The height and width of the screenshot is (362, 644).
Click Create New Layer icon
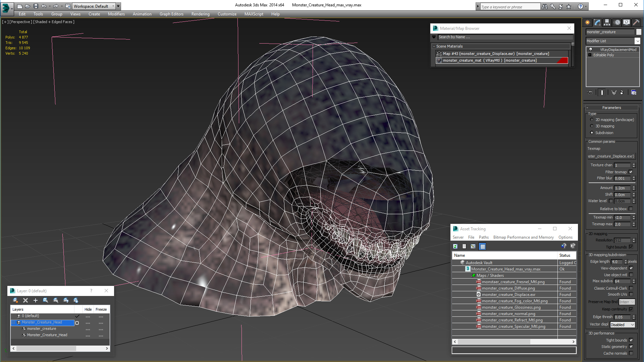coord(15,300)
